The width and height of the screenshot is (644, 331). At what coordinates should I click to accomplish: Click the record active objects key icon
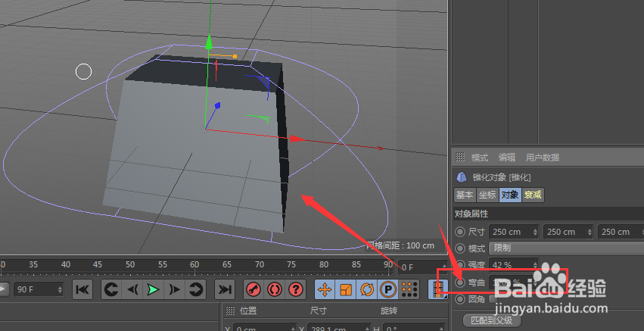(x=254, y=289)
